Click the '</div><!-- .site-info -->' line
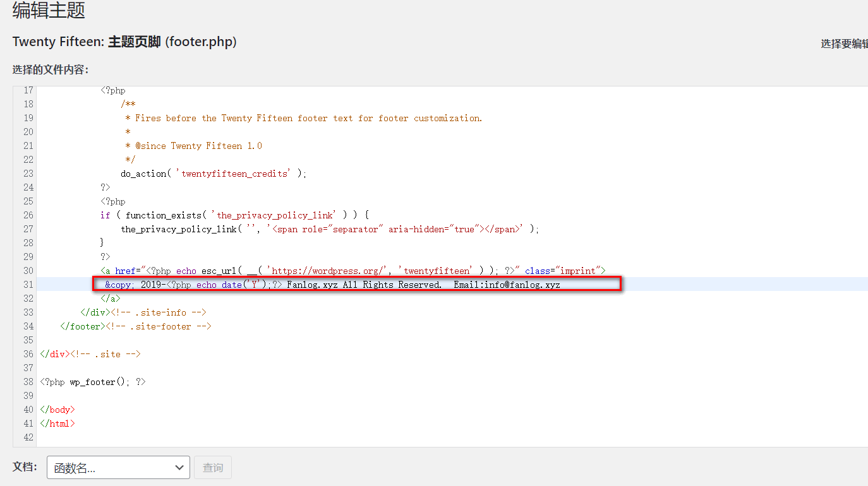868x486 pixels. click(143, 312)
